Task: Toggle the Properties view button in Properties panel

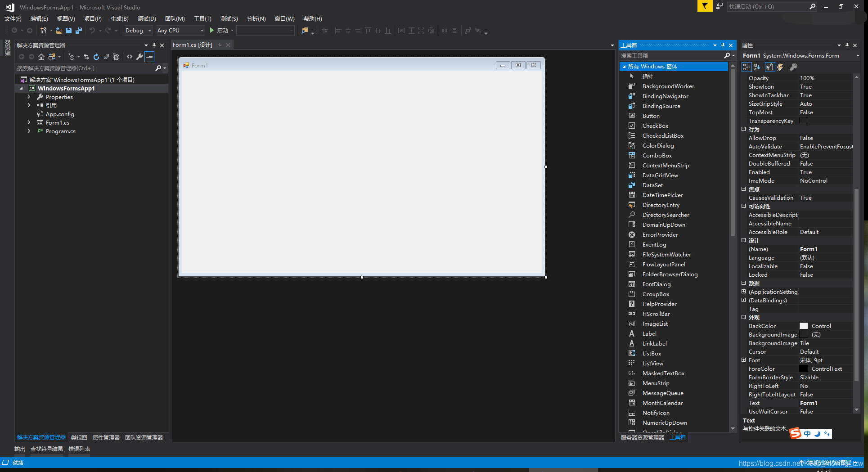Action: click(x=770, y=67)
